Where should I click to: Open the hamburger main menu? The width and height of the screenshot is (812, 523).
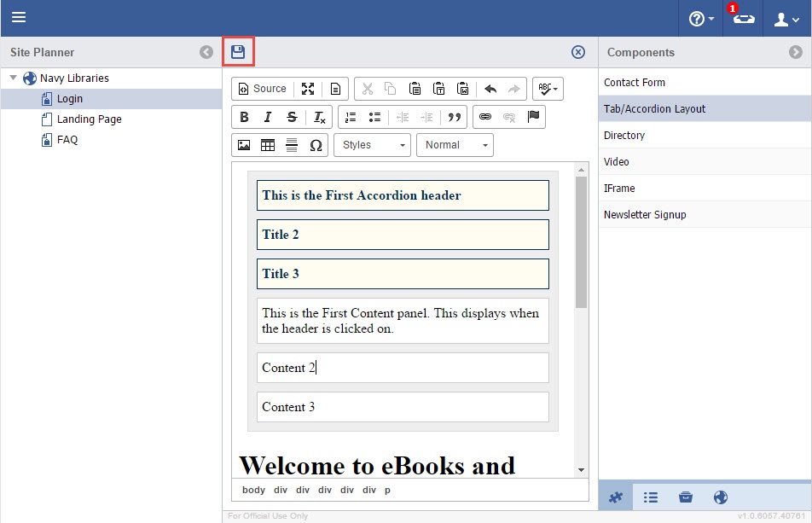click(x=19, y=18)
